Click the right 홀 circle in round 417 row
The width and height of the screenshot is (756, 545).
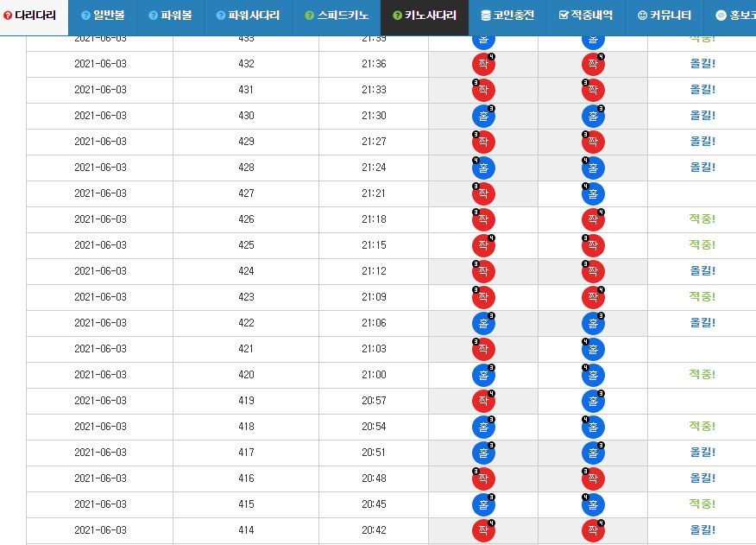point(593,453)
